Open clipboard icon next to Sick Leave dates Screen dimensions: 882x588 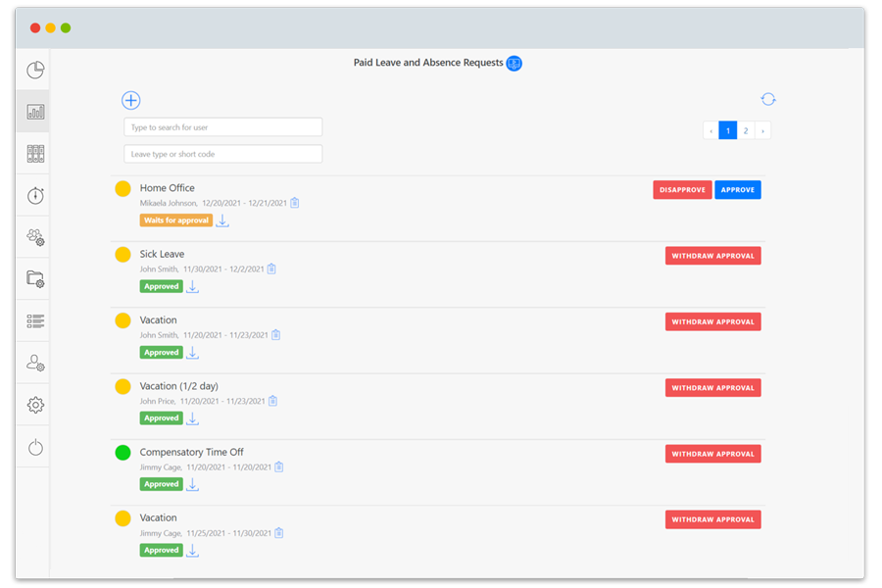[271, 269]
